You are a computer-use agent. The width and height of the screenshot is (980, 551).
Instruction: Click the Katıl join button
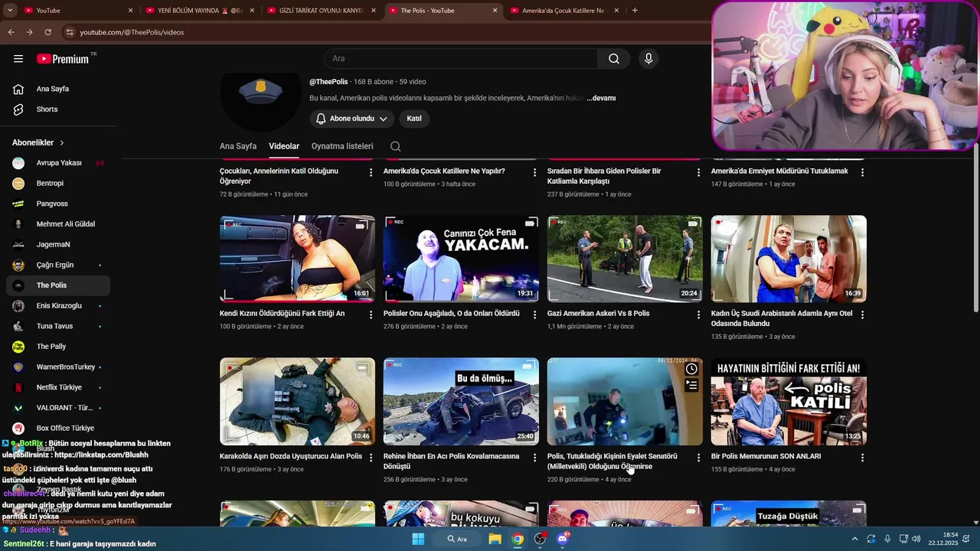coord(414,119)
